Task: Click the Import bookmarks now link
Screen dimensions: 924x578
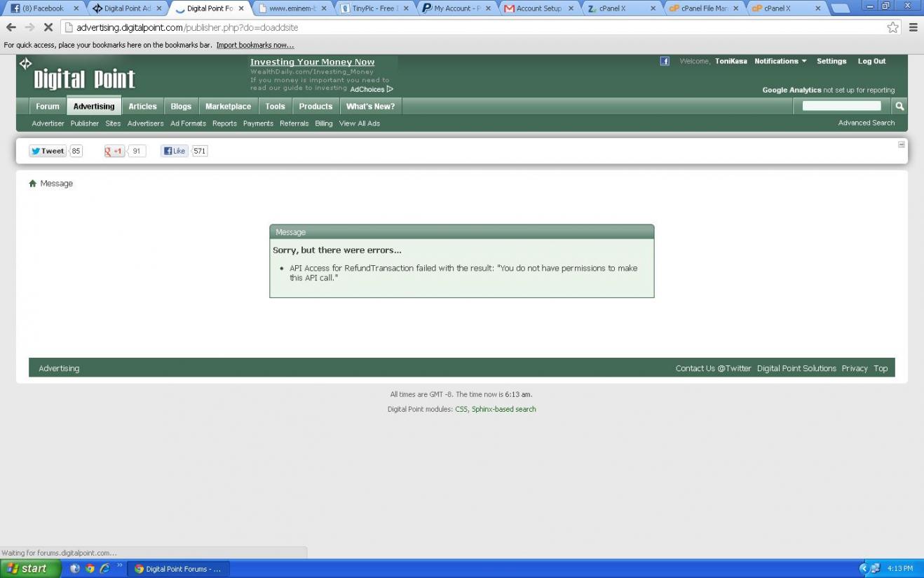Action: 255,46
